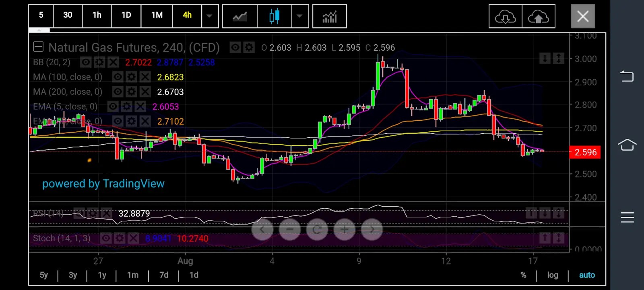Toggle auto scale mode
This screenshot has width=644, height=290.
click(x=587, y=275)
